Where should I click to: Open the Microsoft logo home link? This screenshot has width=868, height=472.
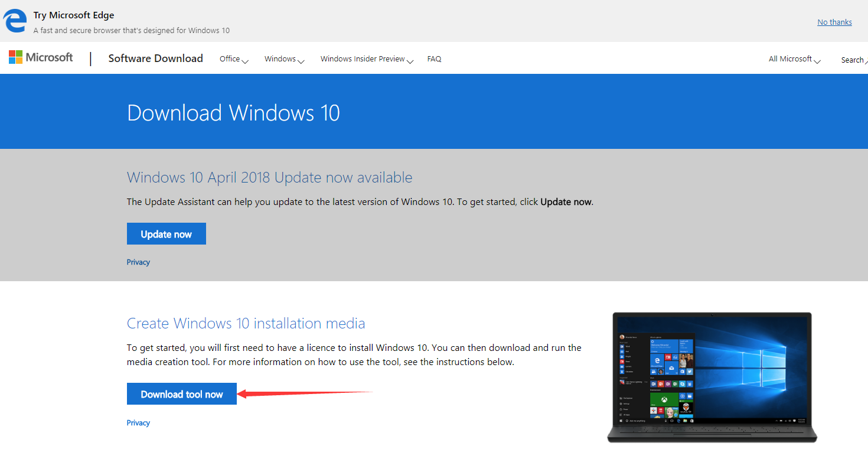41,57
